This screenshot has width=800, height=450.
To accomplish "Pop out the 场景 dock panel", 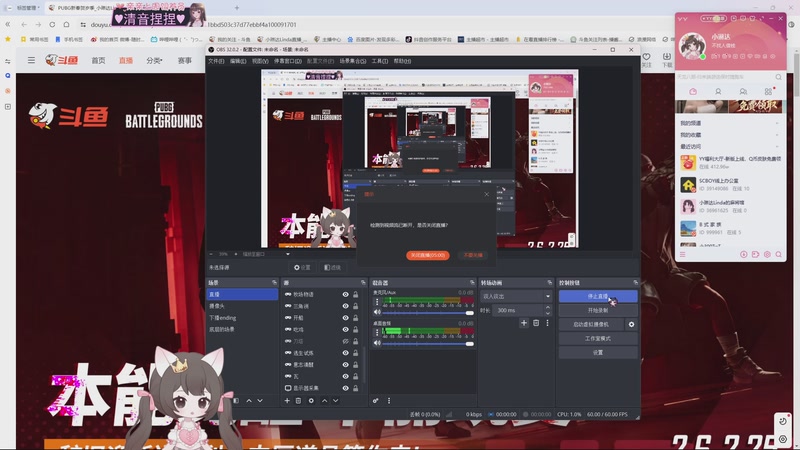I will (x=274, y=283).
